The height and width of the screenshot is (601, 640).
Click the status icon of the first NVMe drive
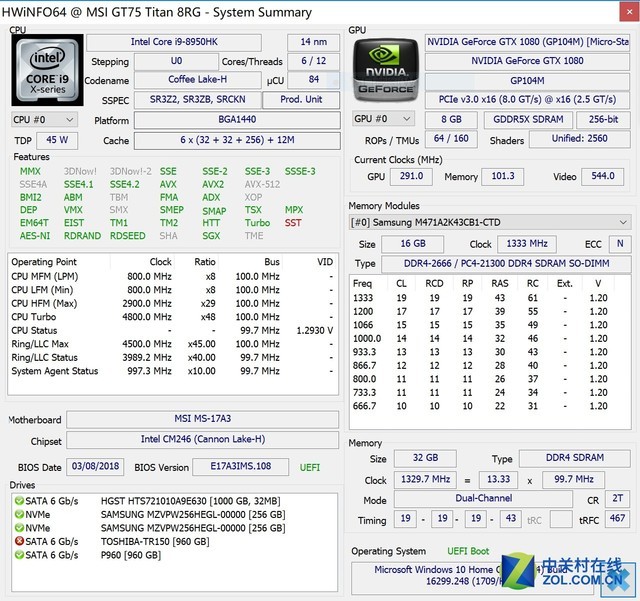16,514
